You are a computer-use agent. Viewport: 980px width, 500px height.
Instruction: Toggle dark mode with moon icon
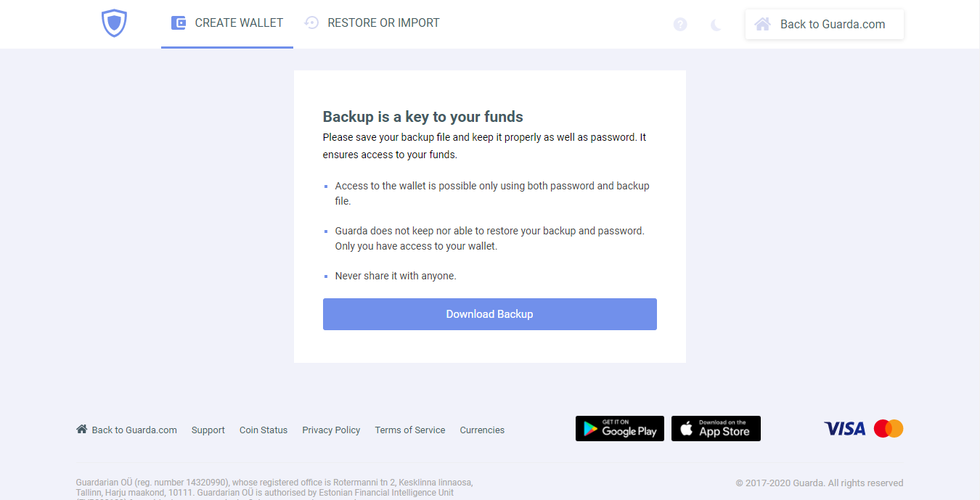coord(716,25)
